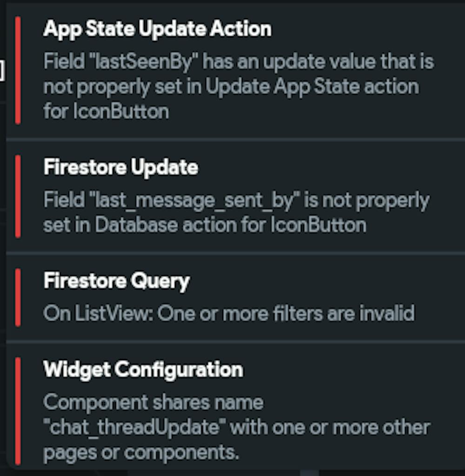Click red marker beside App State Update Action
The height and width of the screenshot is (476, 465).
coord(18,70)
